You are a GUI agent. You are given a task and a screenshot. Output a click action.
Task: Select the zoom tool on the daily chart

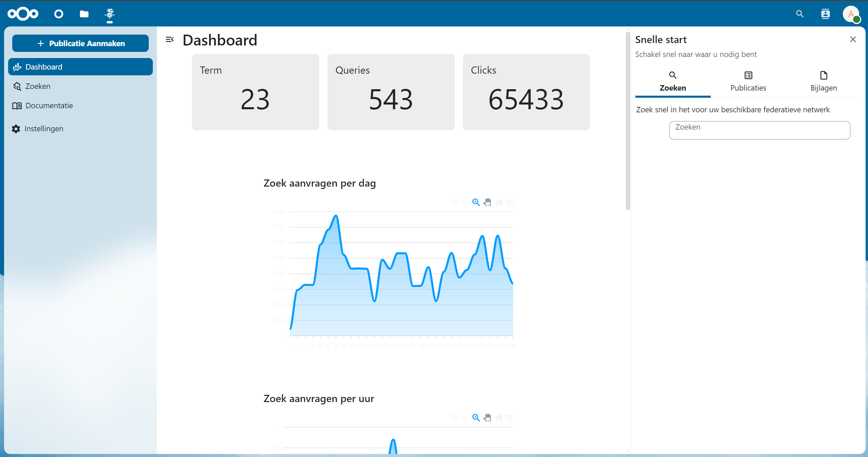(x=476, y=202)
